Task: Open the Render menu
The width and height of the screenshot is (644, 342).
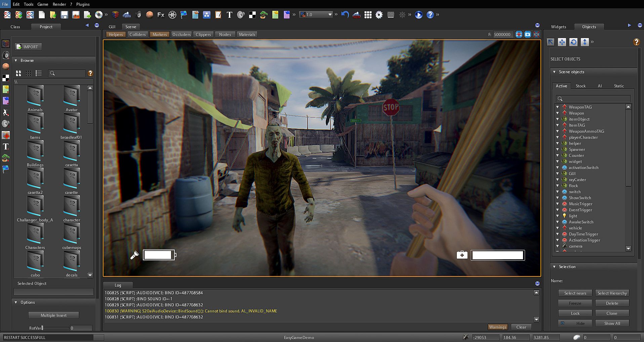Action: [x=59, y=4]
